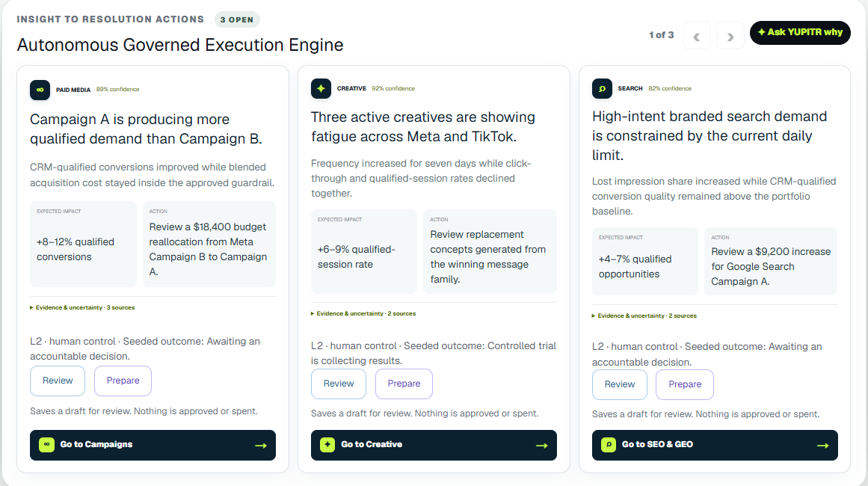The image size is (868, 486).
Task: Click 'Review replacement concepts' action box
Action: click(490, 251)
